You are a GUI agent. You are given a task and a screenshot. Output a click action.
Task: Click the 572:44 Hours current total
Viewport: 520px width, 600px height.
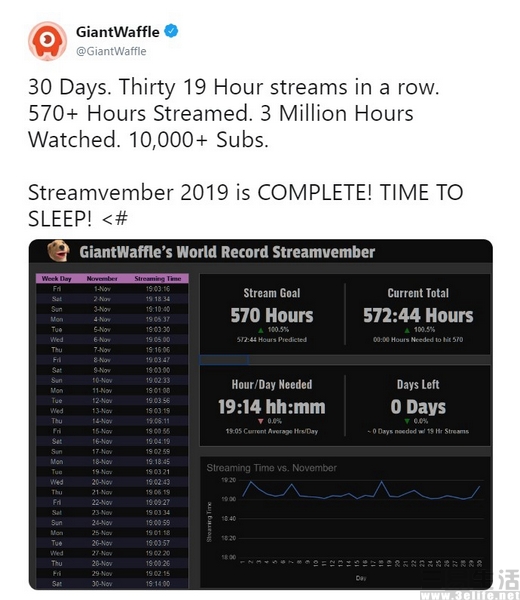(x=418, y=316)
